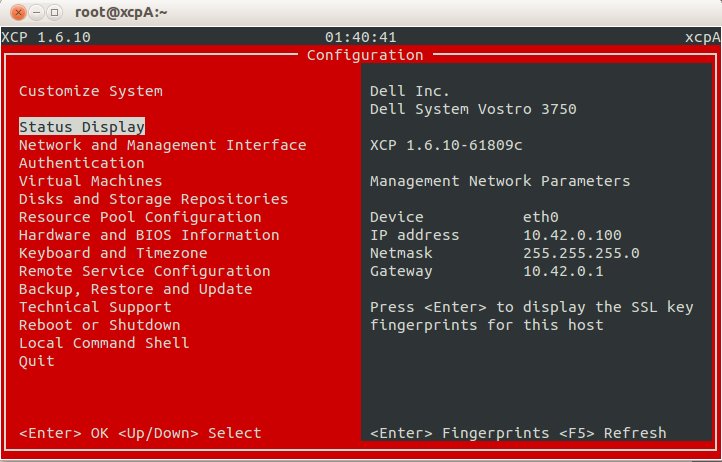Close the terminal window
Viewport: 722px width, 462px height.
click(x=18, y=12)
